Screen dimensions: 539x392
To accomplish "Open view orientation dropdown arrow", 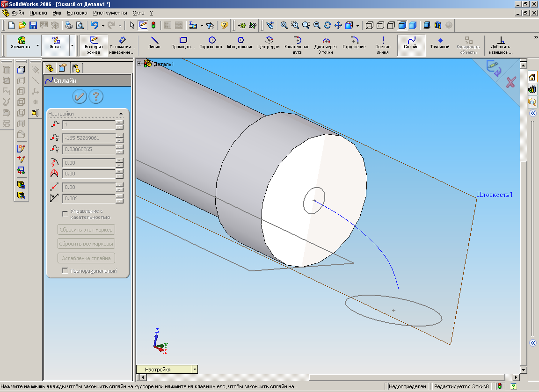I will coord(358,26).
